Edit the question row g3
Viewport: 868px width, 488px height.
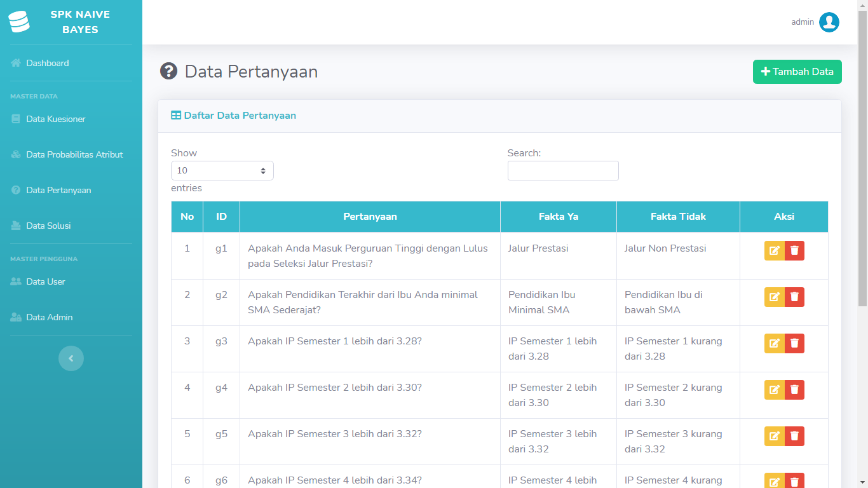click(x=775, y=343)
